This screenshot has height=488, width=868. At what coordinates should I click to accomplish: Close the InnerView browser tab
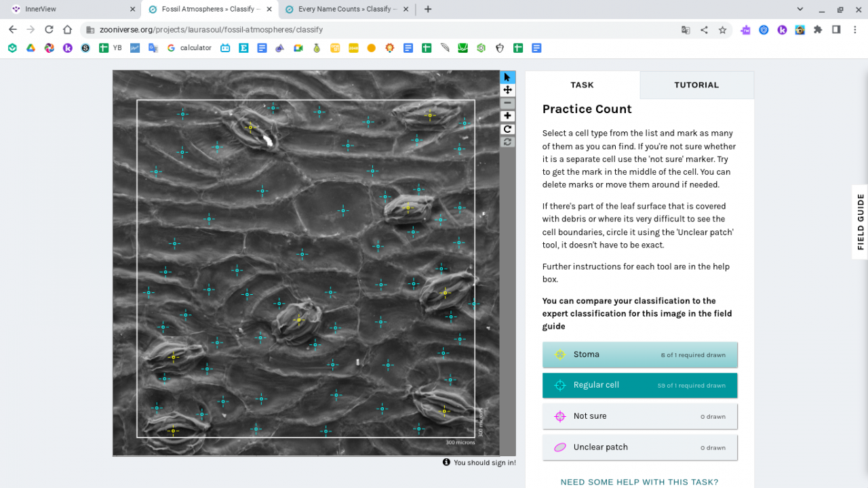(x=132, y=9)
